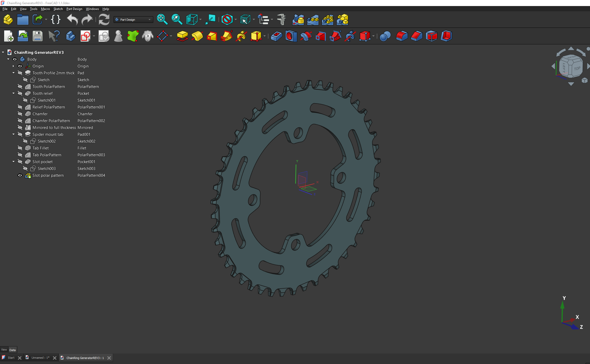Click the Pocket tool icon
Image resolution: width=590 pixels, height=364 pixels.
pos(276,36)
